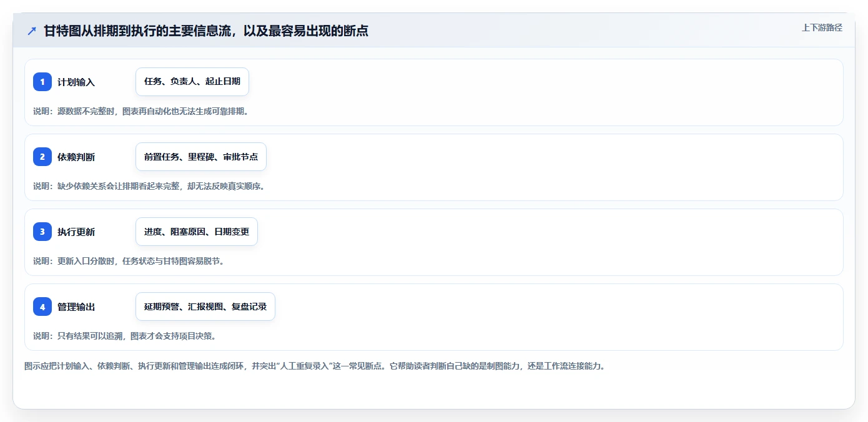Click the 前置任务、里程碑、审批节点 chip
The width and height of the screenshot is (868, 422).
pyautogui.click(x=201, y=157)
